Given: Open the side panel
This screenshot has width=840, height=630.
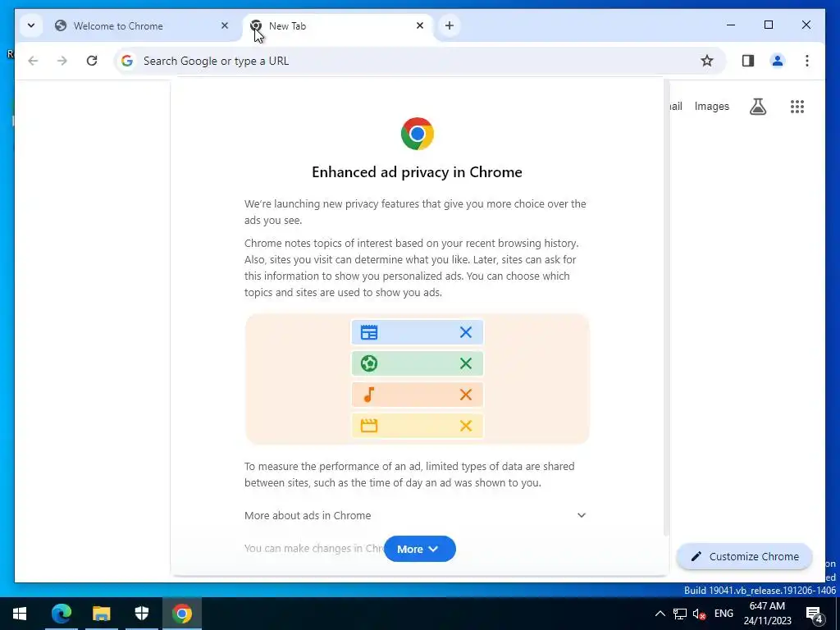Looking at the screenshot, I should pyautogui.click(x=748, y=61).
